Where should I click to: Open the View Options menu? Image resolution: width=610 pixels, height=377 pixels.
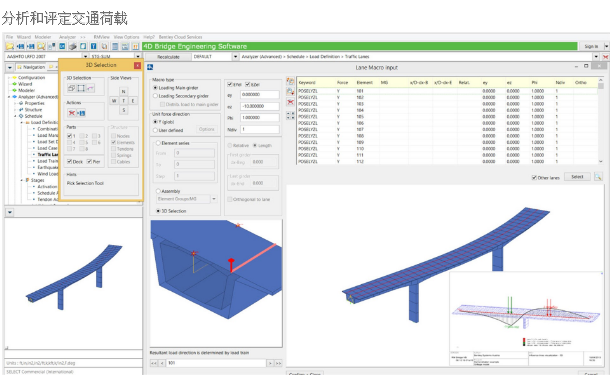coord(126,37)
